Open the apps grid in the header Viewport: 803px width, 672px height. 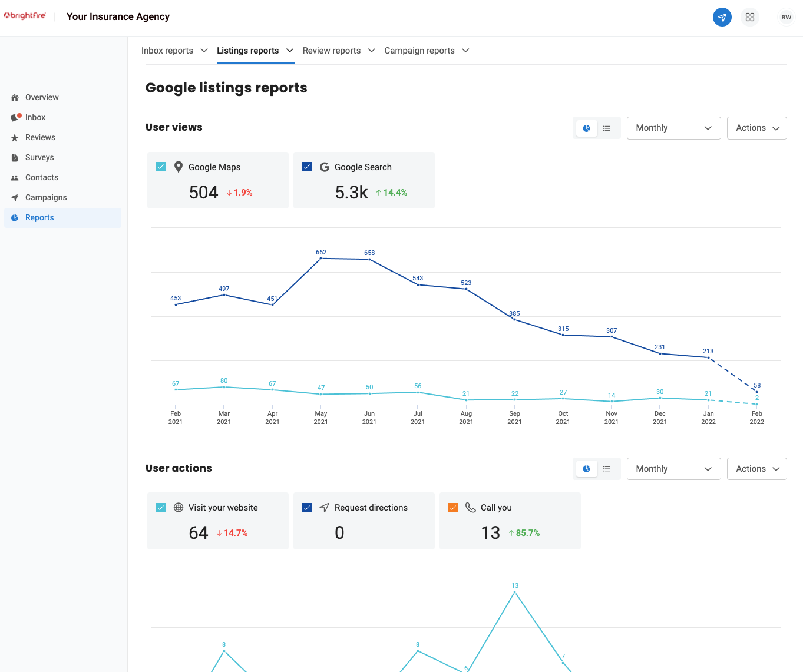749,17
